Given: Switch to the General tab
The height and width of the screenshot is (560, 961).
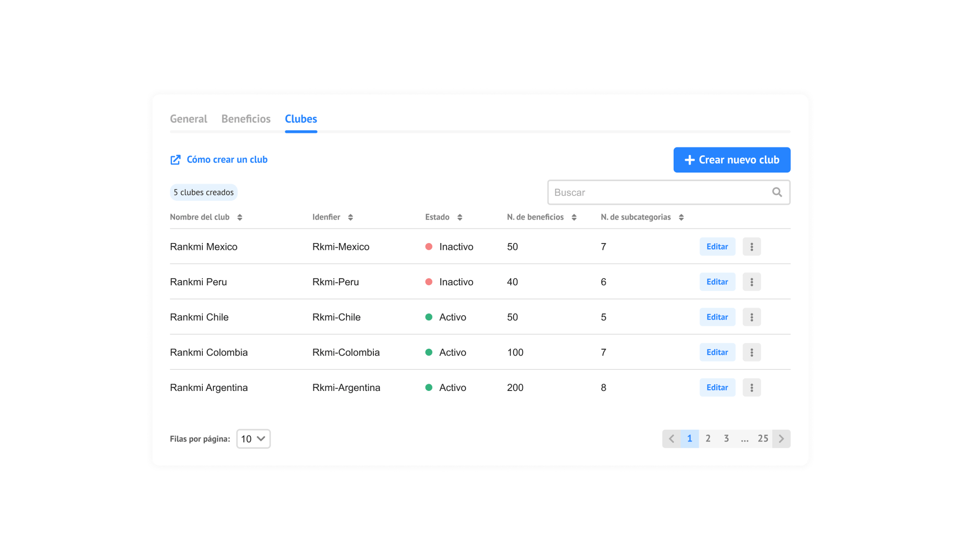Looking at the screenshot, I should pos(188,119).
